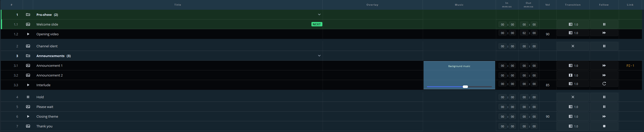Click the pause icon of Hold row

click(28, 97)
